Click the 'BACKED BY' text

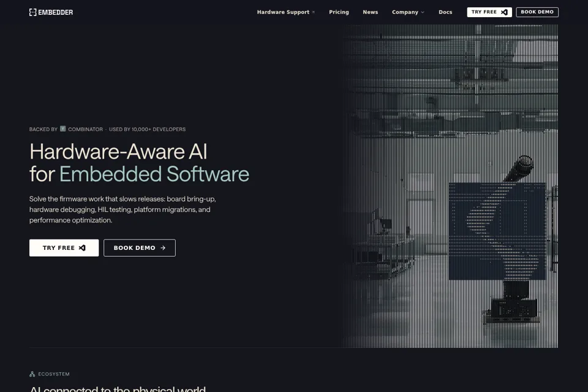click(43, 129)
